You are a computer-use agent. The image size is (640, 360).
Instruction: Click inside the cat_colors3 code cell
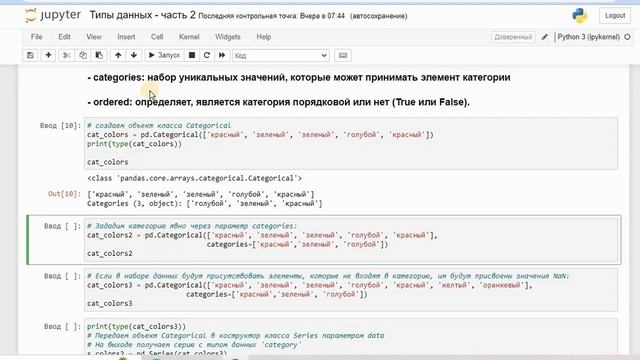(x=351, y=290)
